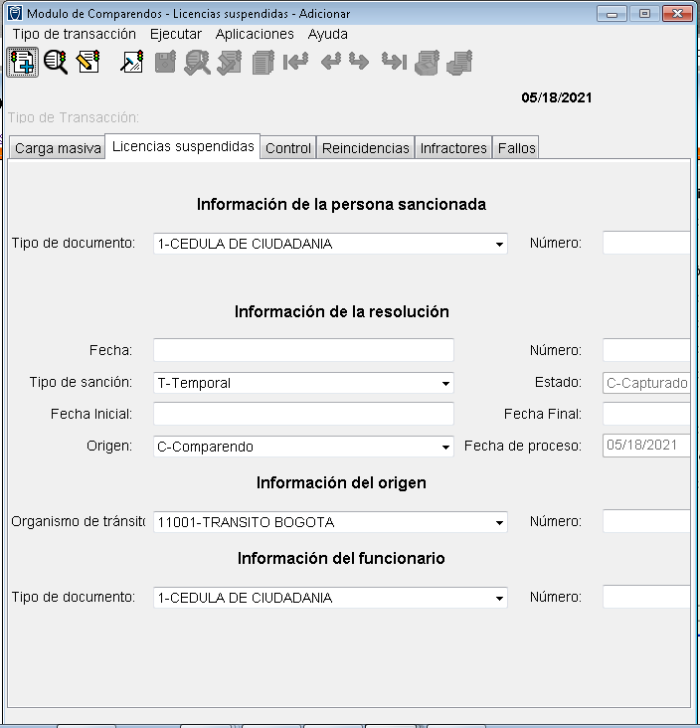Image resolution: width=700 pixels, height=728 pixels.
Task: Click the add new record toolbar icon
Action: 22,63
